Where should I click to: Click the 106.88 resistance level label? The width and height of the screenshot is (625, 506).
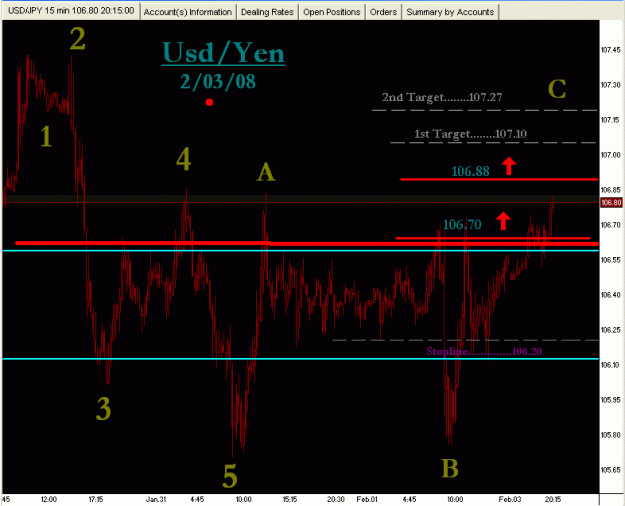point(470,171)
